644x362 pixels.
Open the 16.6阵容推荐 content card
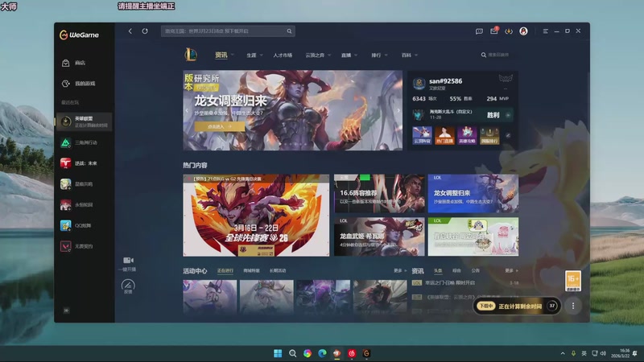[x=379, y=193]
